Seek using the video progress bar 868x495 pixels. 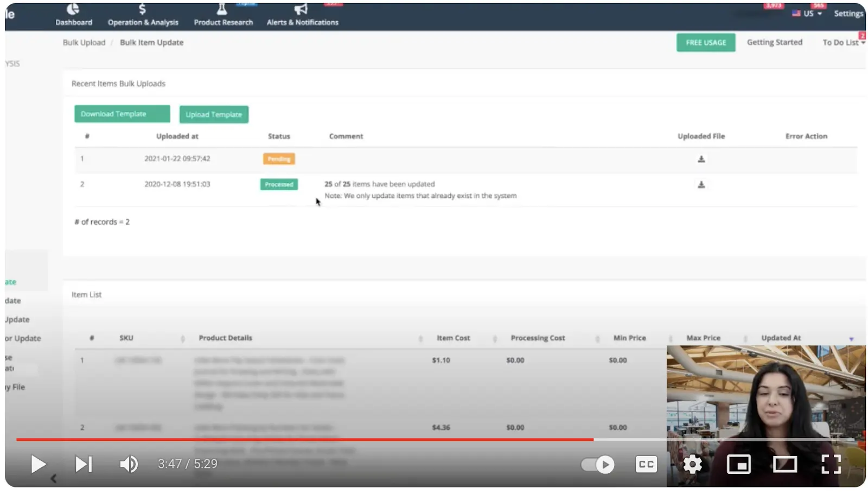pyautogui.click(x=434, y=440)
